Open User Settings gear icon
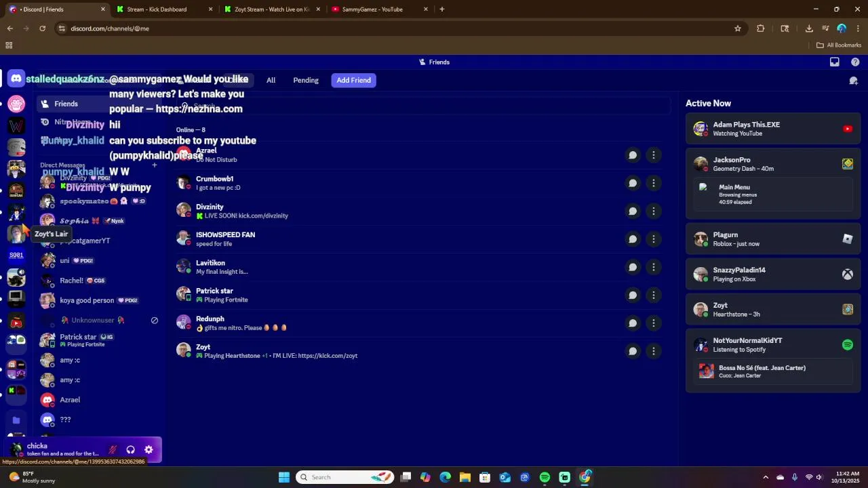868x488 pixels. [x=149, y=449]
